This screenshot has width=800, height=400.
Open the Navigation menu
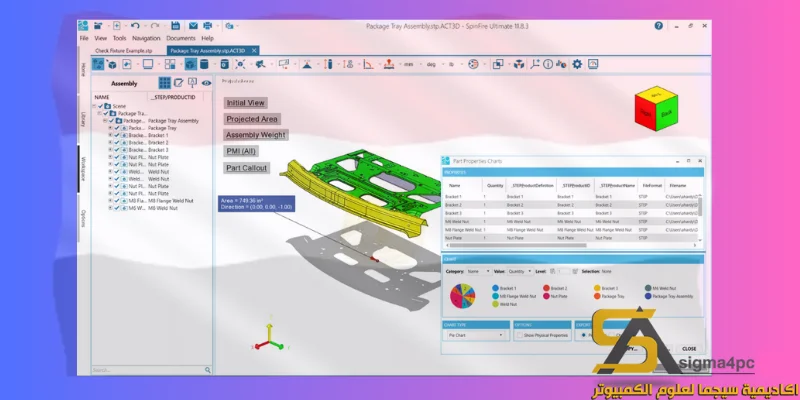[146, 38]
